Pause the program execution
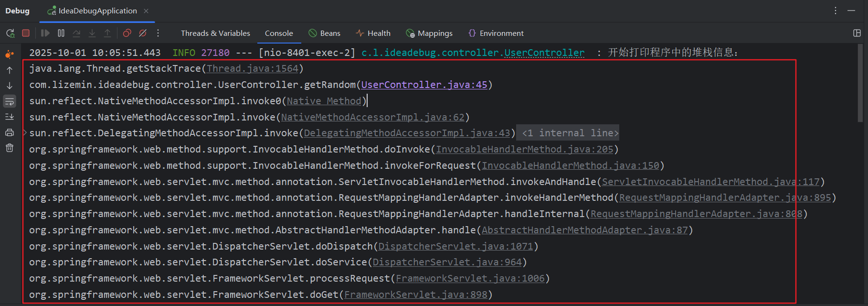868x306 pixels. (61, 33)
